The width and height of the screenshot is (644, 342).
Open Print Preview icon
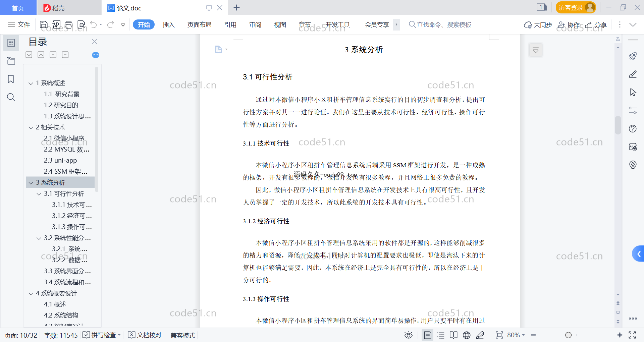(x=81, y=24)
